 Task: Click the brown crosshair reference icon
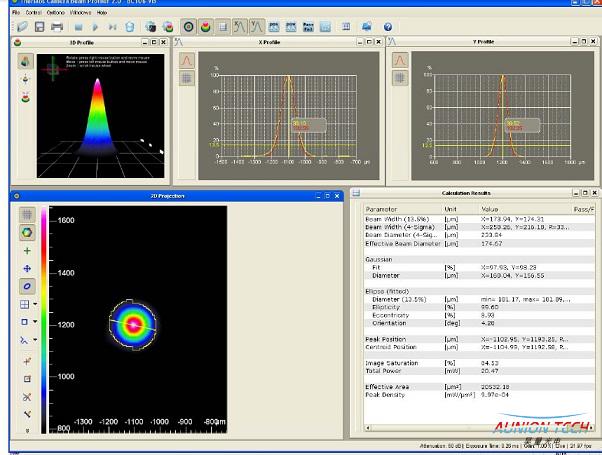pyautogui.click(x=27, y=361)
